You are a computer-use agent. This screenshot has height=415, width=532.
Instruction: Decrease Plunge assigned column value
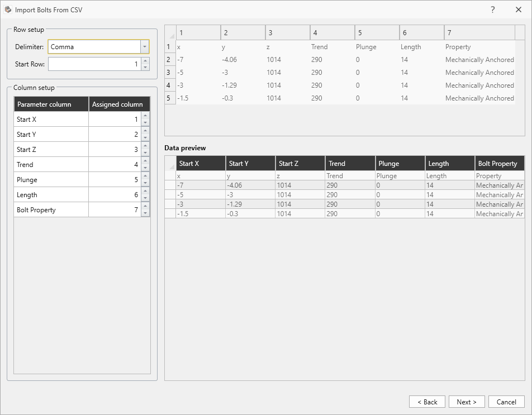[x=145, y=183]
